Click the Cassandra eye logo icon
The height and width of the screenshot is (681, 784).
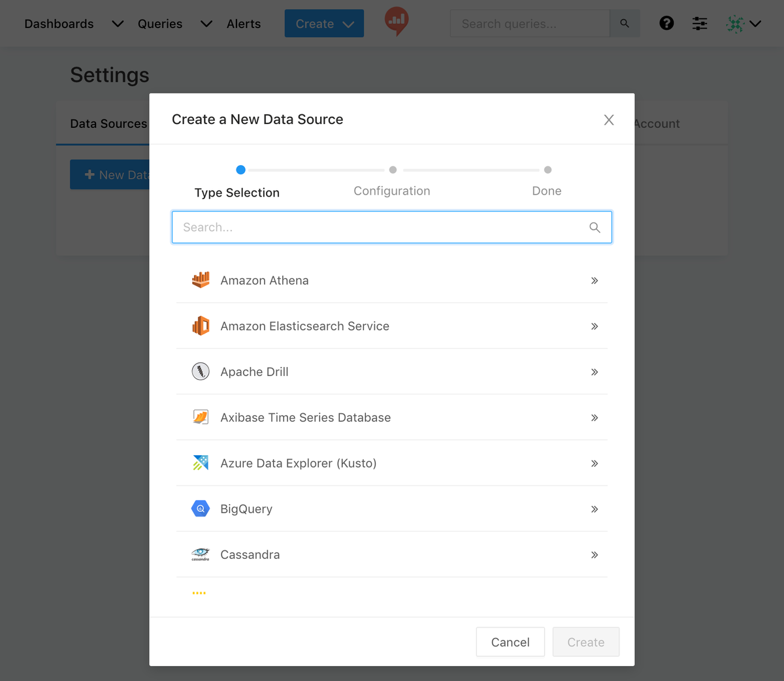pyautogui.click(x=201, y=554)
